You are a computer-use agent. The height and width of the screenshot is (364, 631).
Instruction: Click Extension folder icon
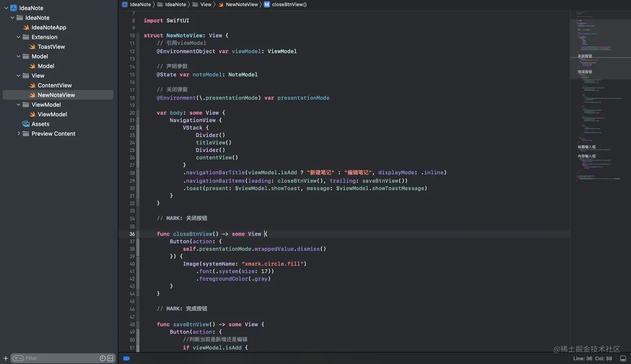coord(26,37)
